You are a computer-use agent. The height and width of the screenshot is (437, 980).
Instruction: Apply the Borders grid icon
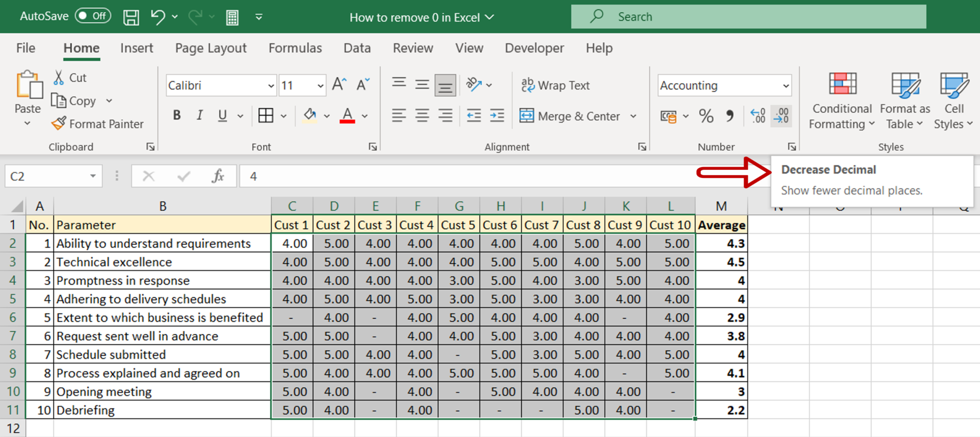(x=266, y=115)
